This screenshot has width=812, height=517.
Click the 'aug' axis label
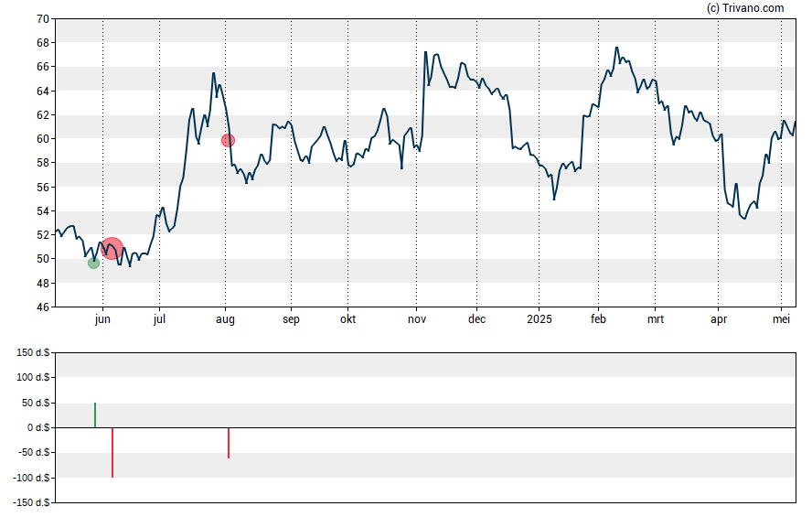(225, 319)
